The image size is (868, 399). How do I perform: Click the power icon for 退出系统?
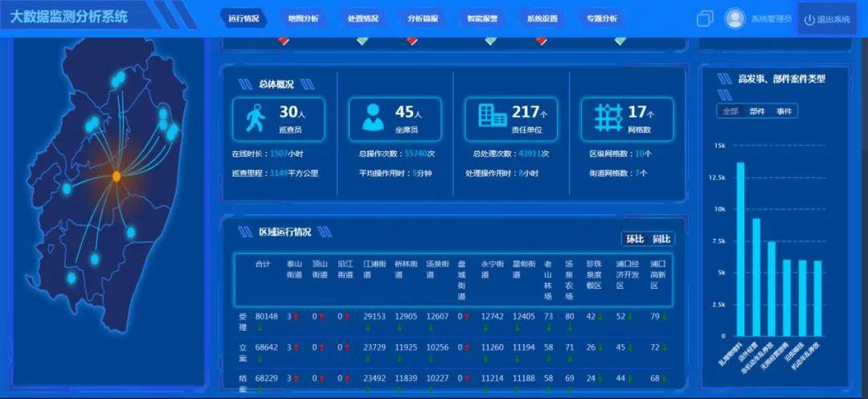pyautogui.click(x=809, y=19)
